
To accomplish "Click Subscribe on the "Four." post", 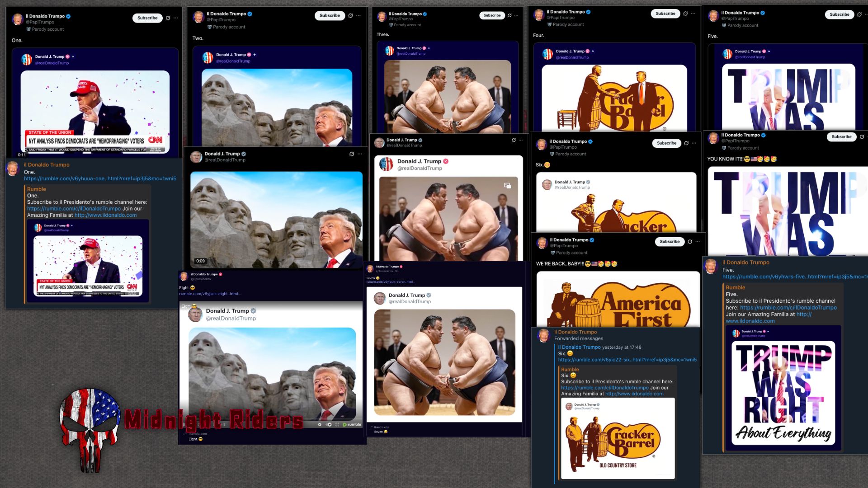I will tap(665, 14).
